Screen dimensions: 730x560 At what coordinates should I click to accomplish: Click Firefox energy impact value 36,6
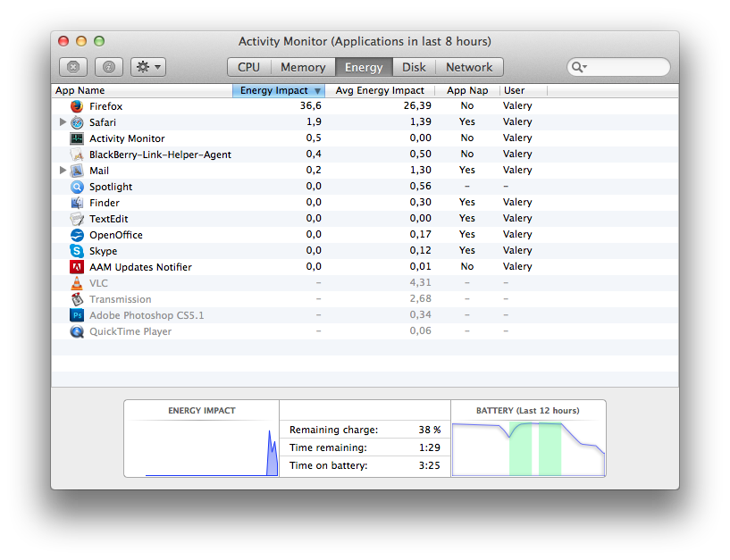pos(311,105)
